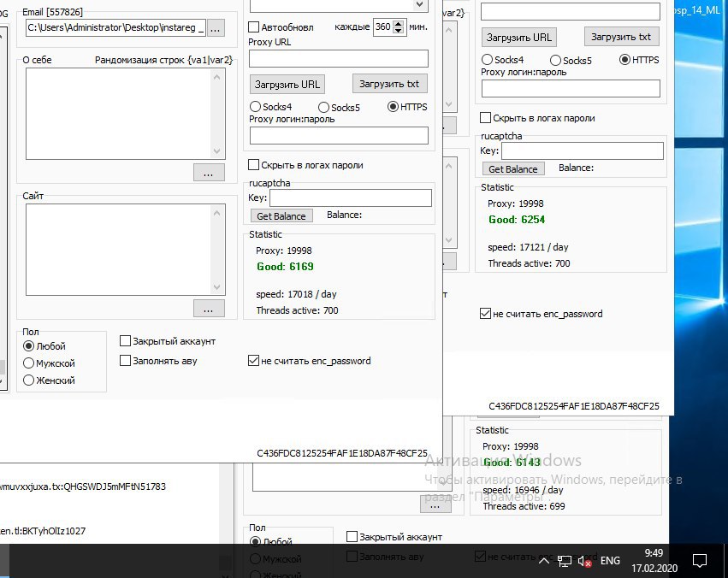Click the browse button beside Email path
The height and width of the screenshot is (578, 728).
click(x=216, y=28)
